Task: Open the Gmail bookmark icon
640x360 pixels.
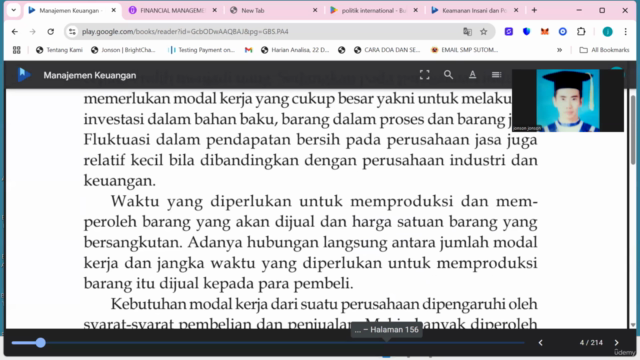Action: pos(248,50)
